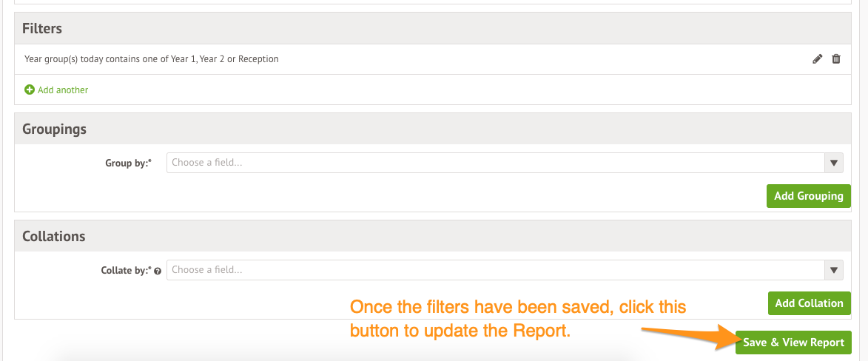The height and width of the screenshot is (361, 868).
Task: Click the 'Collate by:' field label
Action: 127,271
